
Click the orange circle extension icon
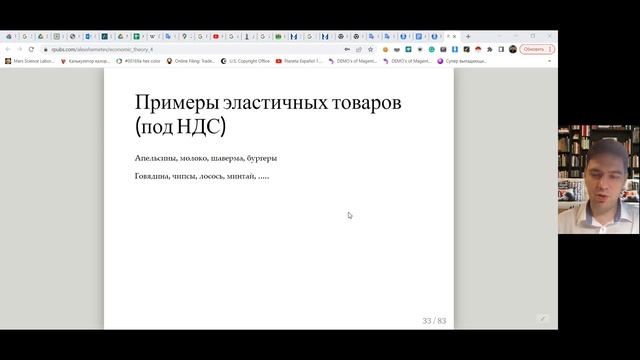pos(385,49)
